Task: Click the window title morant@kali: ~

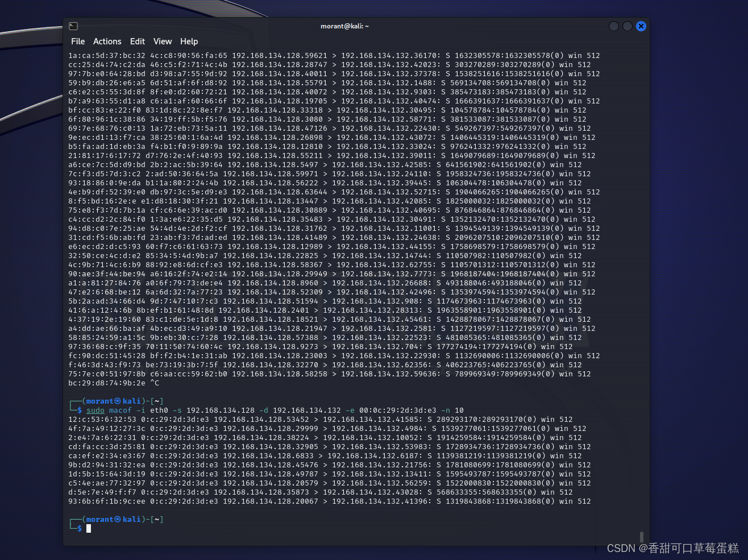Action: [344, 26]
